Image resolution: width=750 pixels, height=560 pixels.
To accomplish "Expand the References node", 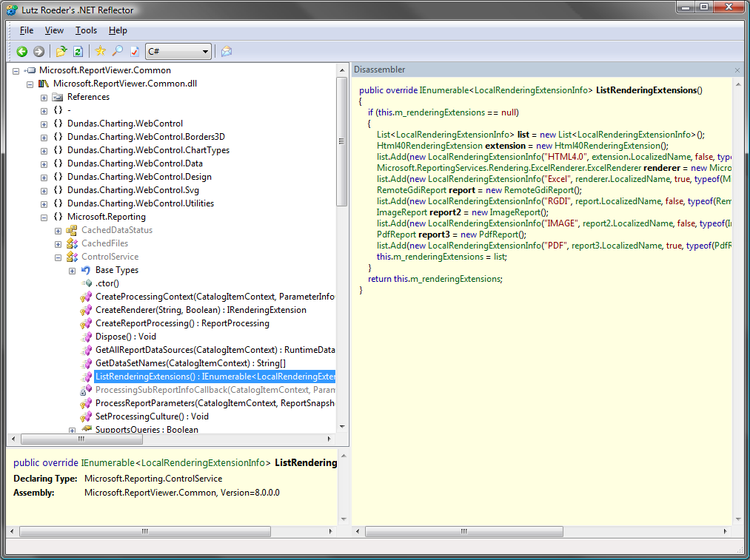I will 44,98.
